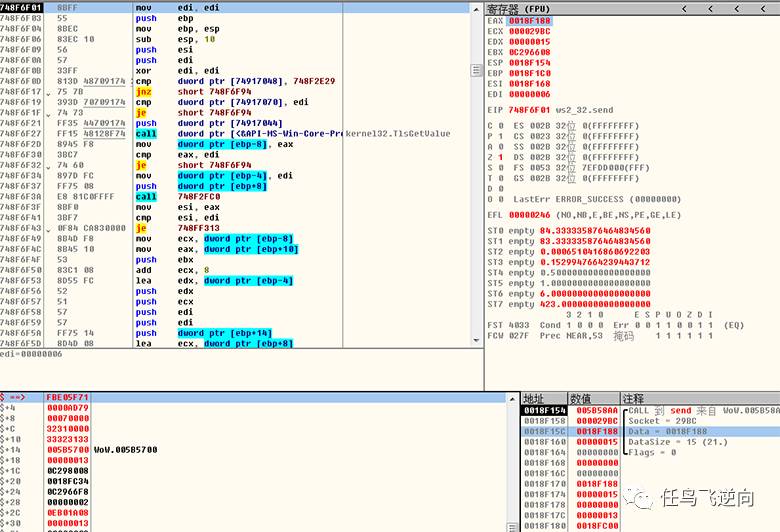Image resolution: width=780 pixels, height=532 pixels.
Task: Click the disassembly scrollbar thumb
Action: [x=476, y=70]
